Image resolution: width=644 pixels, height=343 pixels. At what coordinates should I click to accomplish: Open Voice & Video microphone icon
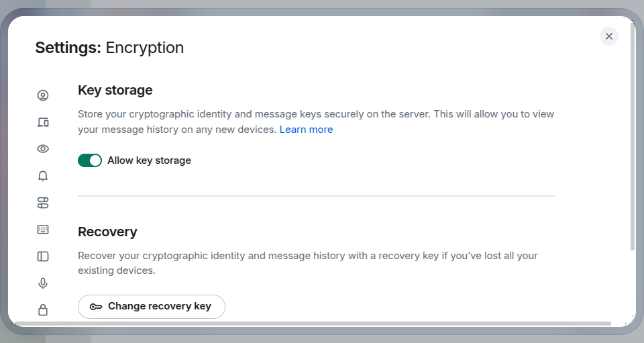coord(43,283)
